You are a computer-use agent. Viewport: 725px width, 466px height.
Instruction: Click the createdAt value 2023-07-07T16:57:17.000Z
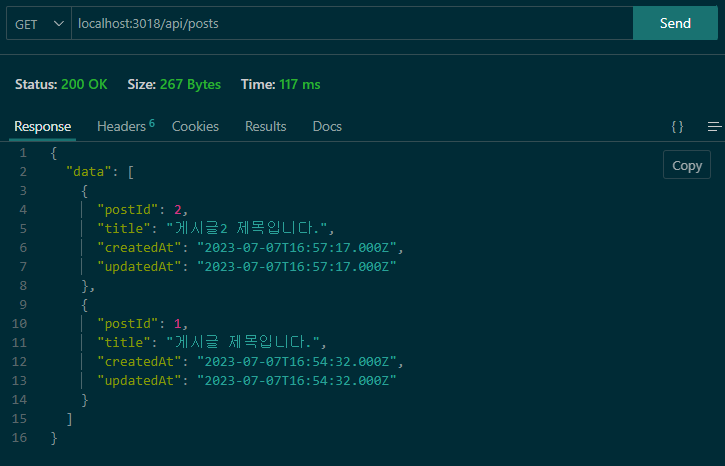click(297, 248)
